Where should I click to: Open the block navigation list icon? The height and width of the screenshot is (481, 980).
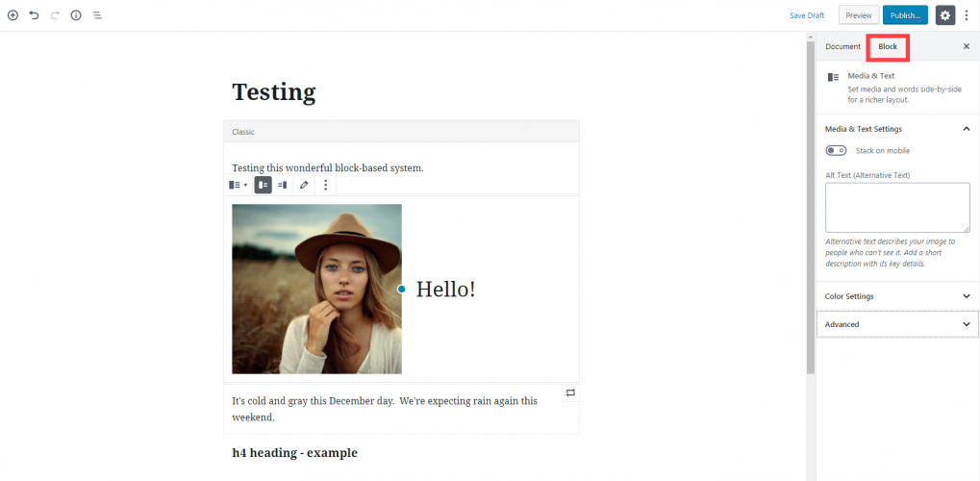coord(97,15)
